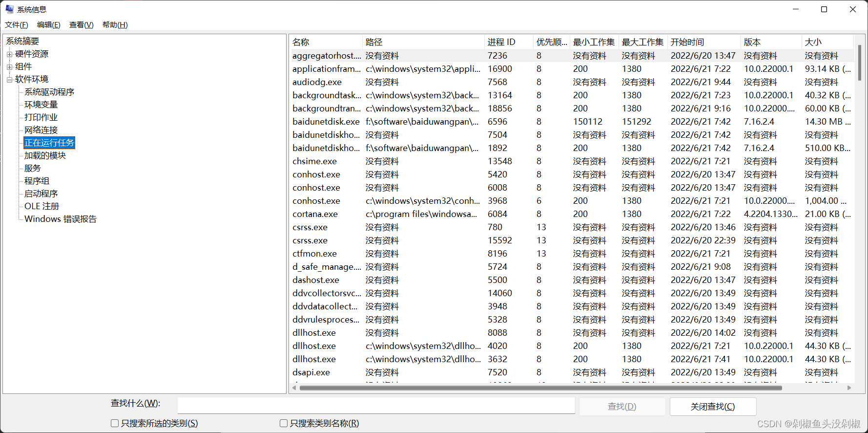The height and width of the screenshot is (433, 868).
Task: Click process ID 16900 cell
Action: click(x=500, y=69)
